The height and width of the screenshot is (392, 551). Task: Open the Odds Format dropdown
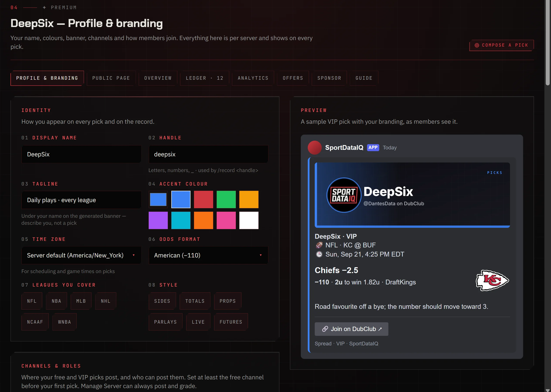tap(208, 255)
